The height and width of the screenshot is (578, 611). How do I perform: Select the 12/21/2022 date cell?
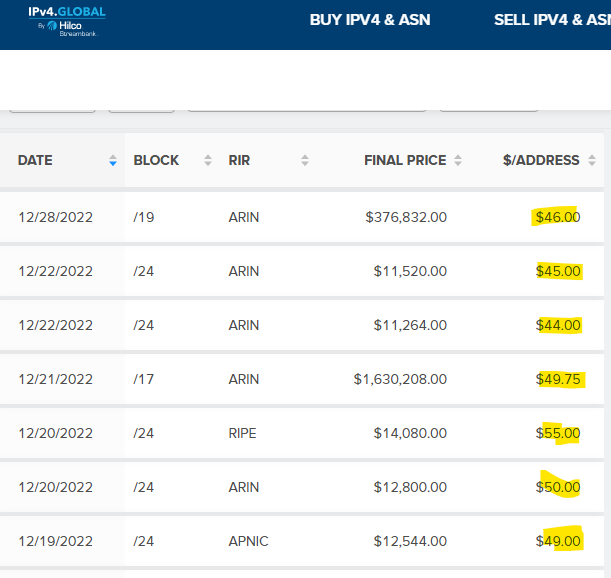[56, 379]
